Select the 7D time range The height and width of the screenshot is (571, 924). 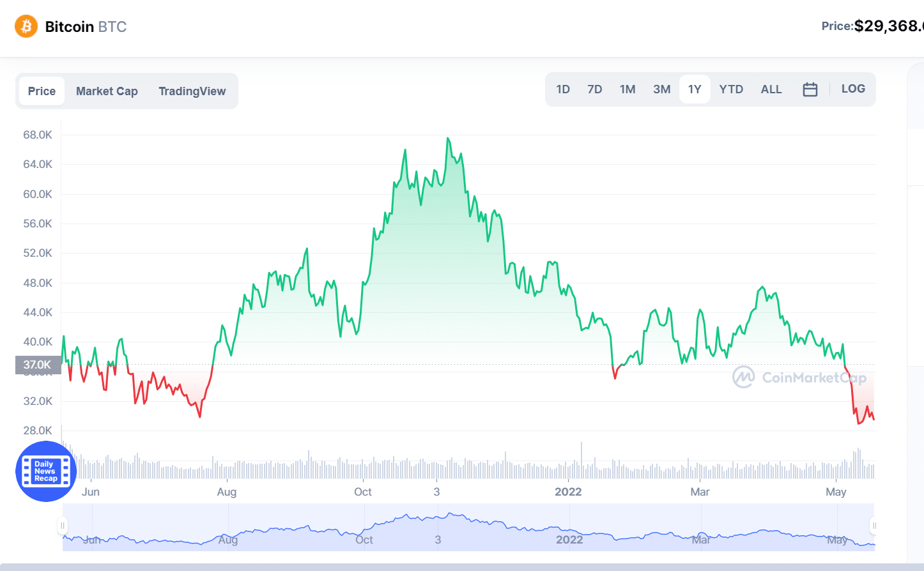click(595, 89)
